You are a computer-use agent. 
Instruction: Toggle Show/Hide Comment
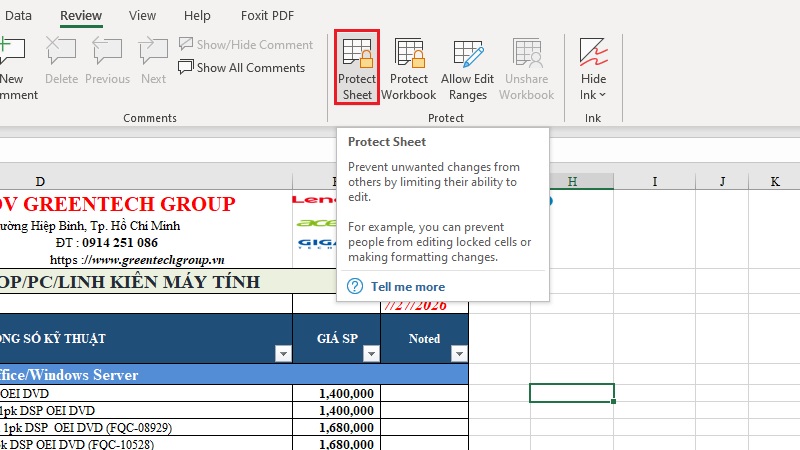point(245,44)
